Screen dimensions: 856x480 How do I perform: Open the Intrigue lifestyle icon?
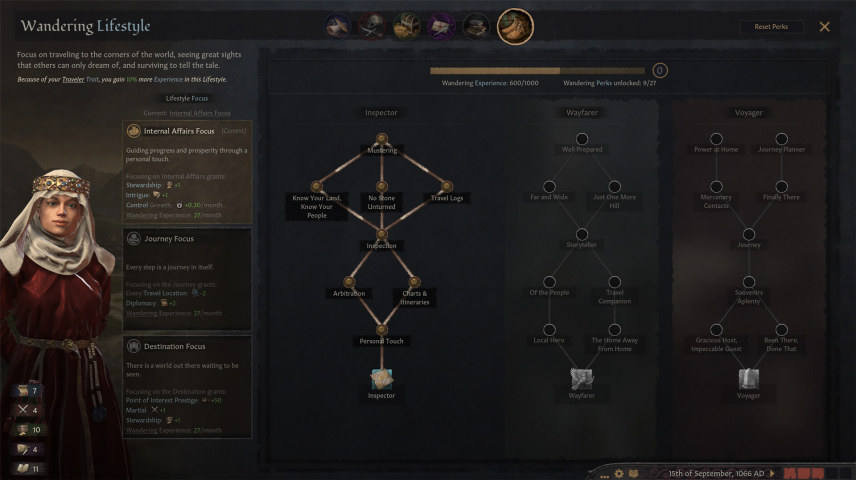(441, 26)
